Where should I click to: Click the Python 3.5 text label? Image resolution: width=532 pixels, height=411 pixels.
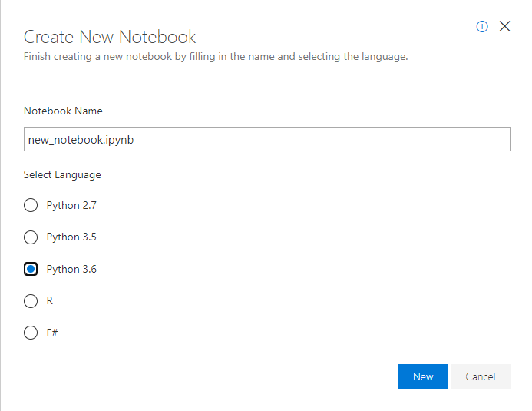[x=71, y=237]
